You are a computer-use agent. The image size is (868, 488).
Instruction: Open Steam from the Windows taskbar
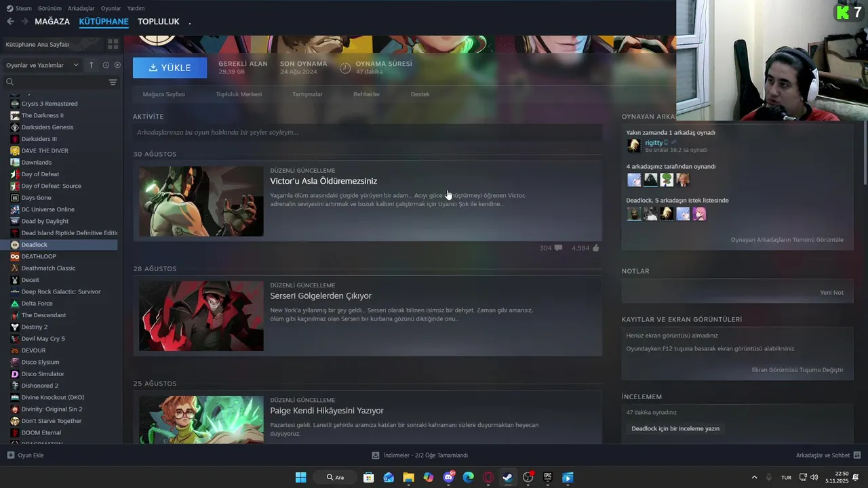coord(508,477)
